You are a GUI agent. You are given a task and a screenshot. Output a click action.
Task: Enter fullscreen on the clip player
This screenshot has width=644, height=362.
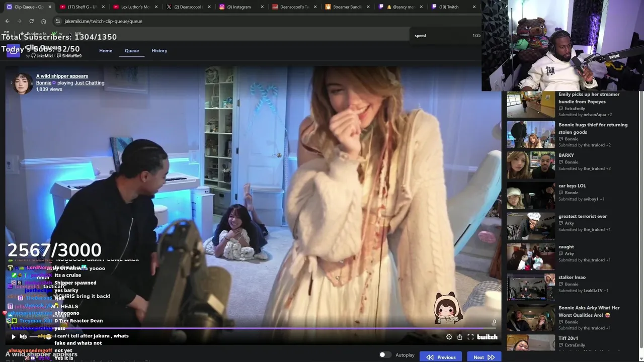(x=470, y=337)
